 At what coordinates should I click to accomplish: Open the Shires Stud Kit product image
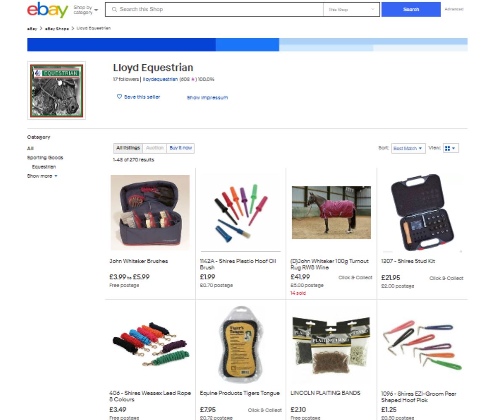[422, 212]
